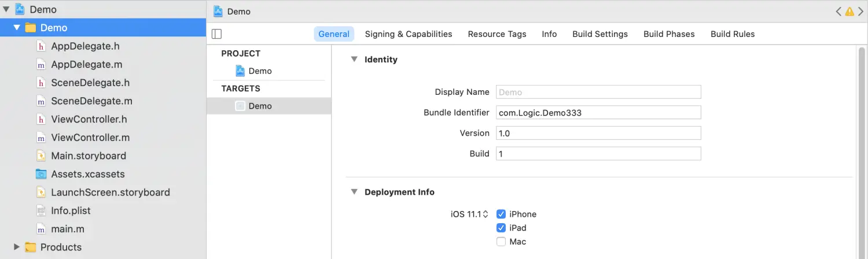Open the iOS 11.1 deployment target dropdown

pyautogui.click(x=469, y=214)
